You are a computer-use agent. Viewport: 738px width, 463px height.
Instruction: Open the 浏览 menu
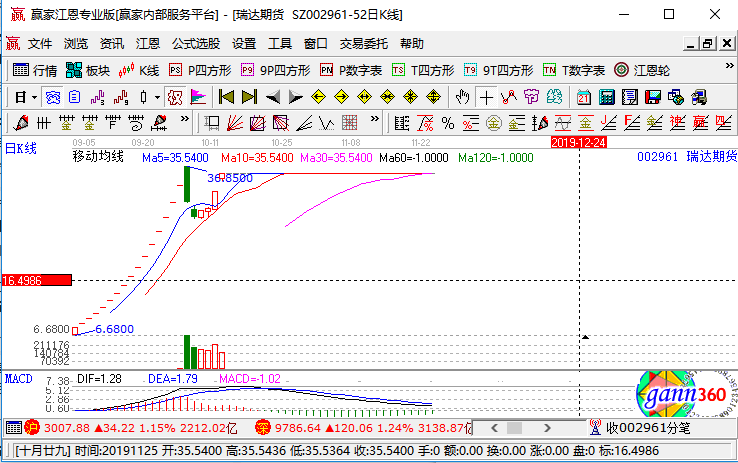(76, 44)
